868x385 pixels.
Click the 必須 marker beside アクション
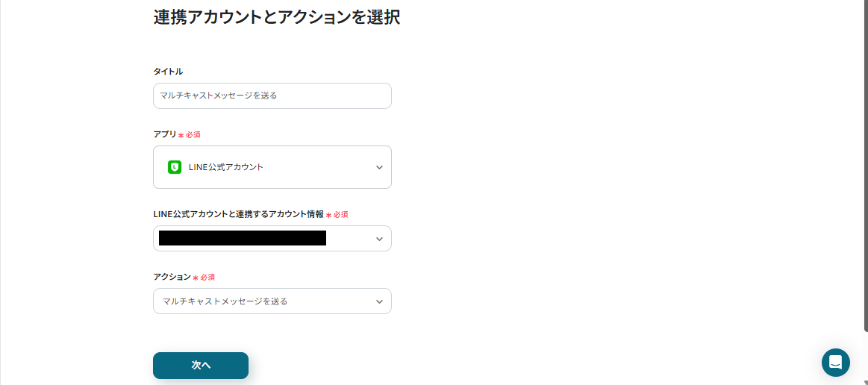click(x=207, y=278)
